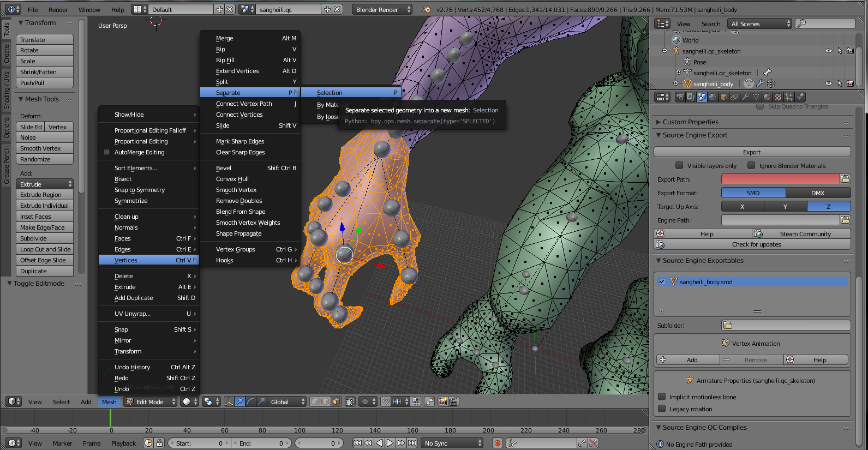Click Remove Doubles in Vertices menu
This screenshot has height=450, width=868.
coord(239,201)
